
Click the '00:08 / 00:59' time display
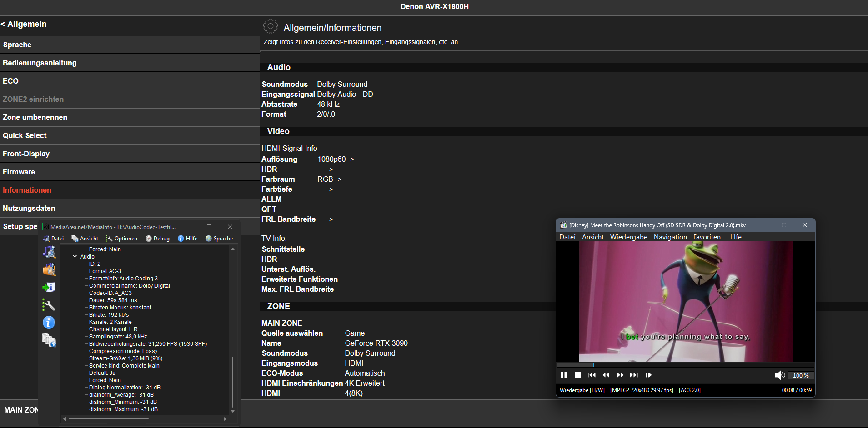[797, 390]
